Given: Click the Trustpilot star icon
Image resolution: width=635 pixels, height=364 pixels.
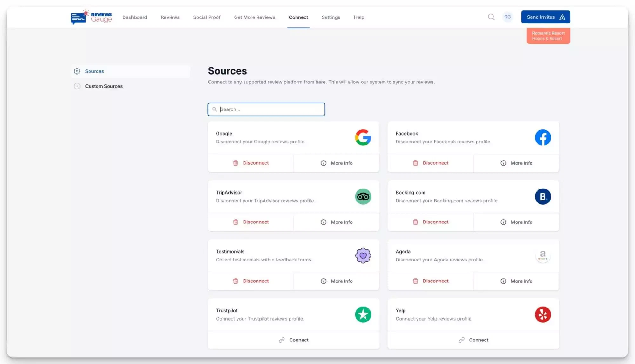Looking at the screenshot, I should click(x=363, y=314).
